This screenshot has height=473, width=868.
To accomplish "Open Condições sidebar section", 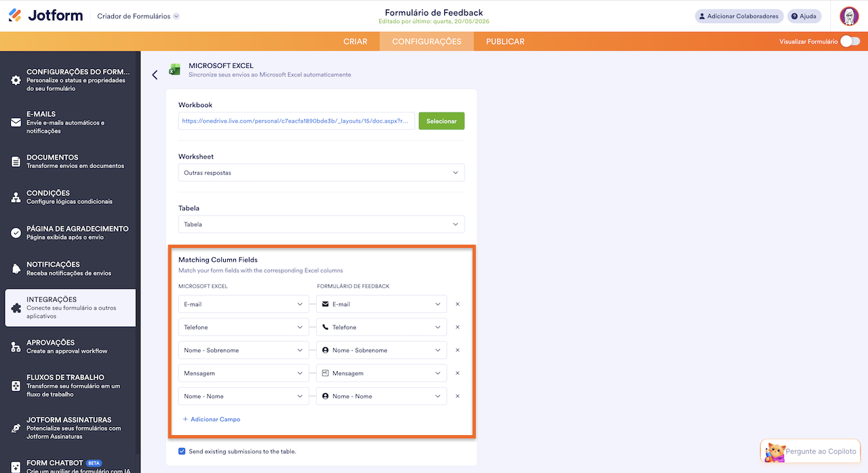I will pos(70,197).
